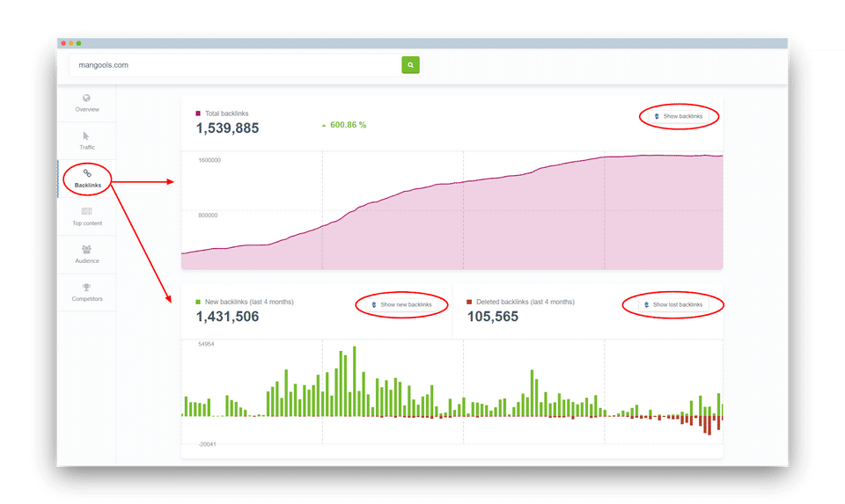Click the Total backlinks label
This screenshot has width=845, height=504.
tap(226, 113)
